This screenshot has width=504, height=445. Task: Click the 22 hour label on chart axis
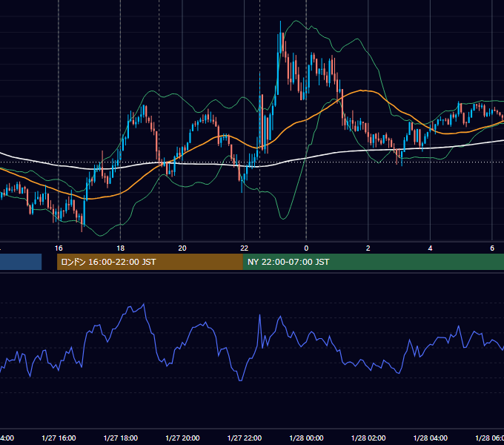tap(245, 248)
